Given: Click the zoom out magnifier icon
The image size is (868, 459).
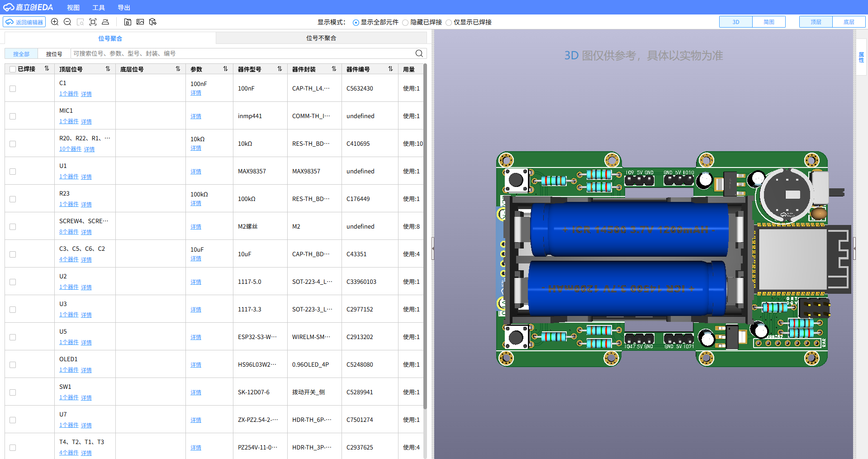Looking at the screenshot, I should click(67, 22).
